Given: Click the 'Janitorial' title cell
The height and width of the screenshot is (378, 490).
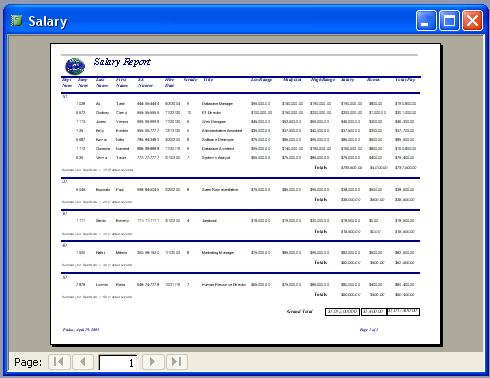Looking at the screenshot, I should [209, 221].
